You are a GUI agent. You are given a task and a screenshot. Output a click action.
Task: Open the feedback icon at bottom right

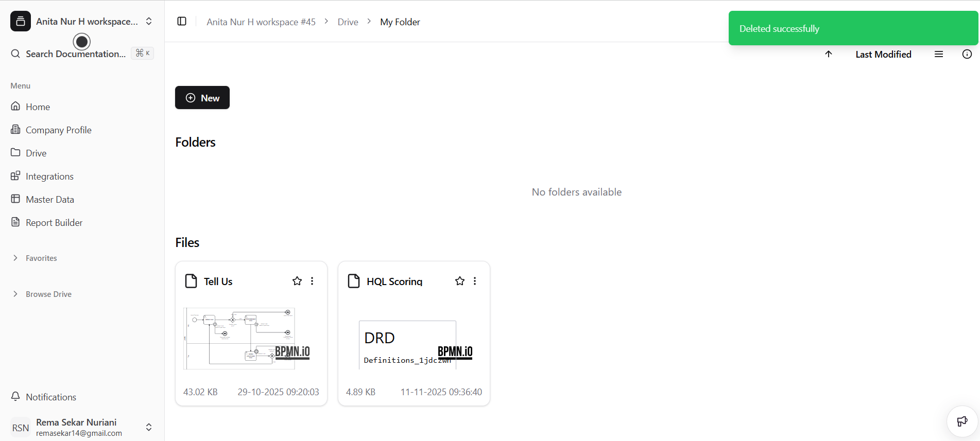tap(962, 421)
